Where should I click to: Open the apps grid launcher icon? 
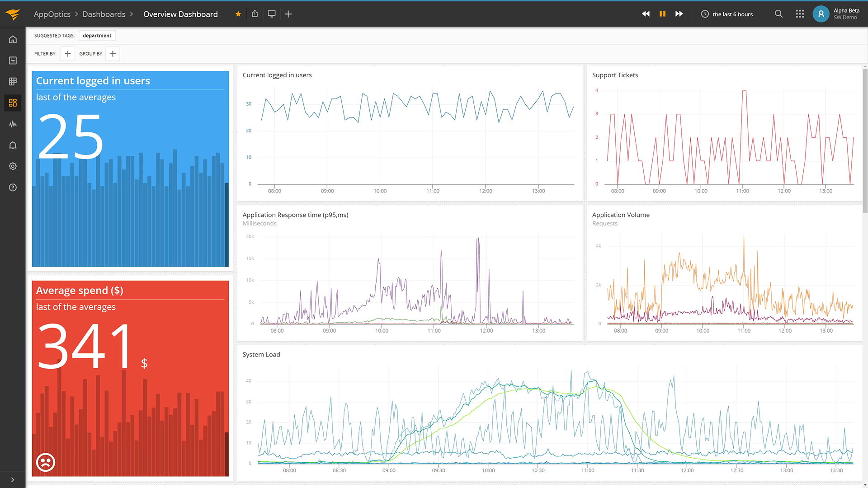click(800, 14)
